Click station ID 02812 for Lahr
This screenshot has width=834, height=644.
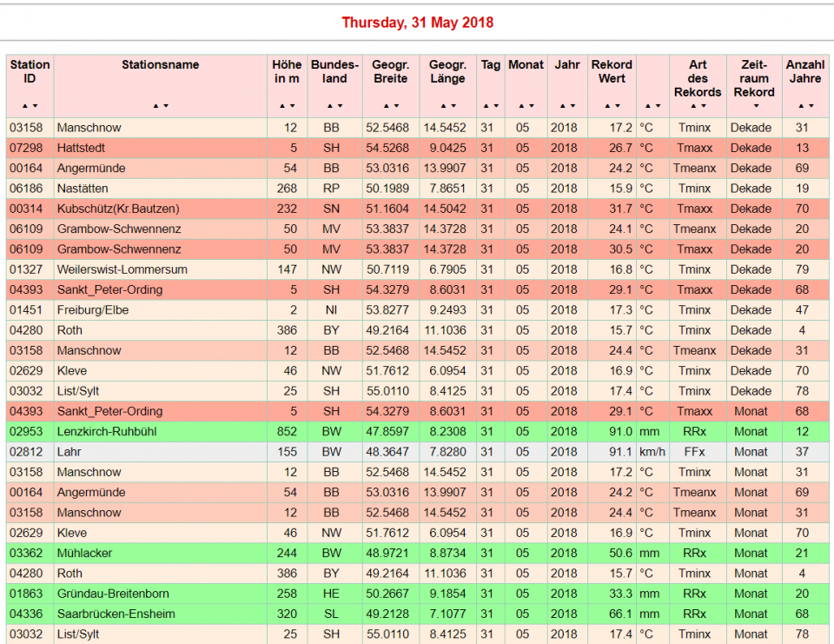tap(26, 452)
